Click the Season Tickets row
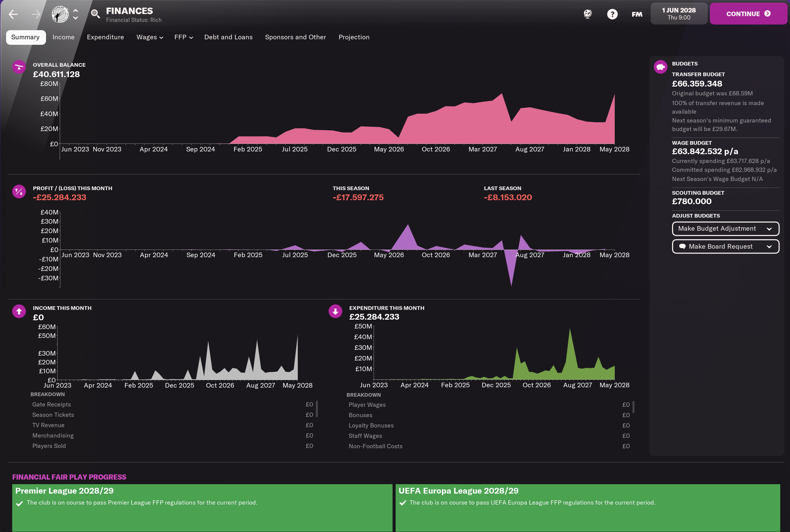Screen dimensions: 790x532 pos(173,415)
